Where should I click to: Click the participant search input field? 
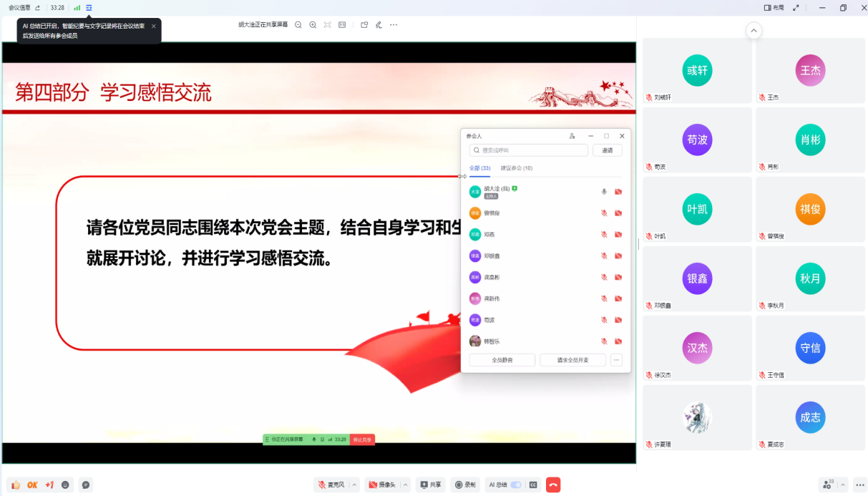coord(528,150)
